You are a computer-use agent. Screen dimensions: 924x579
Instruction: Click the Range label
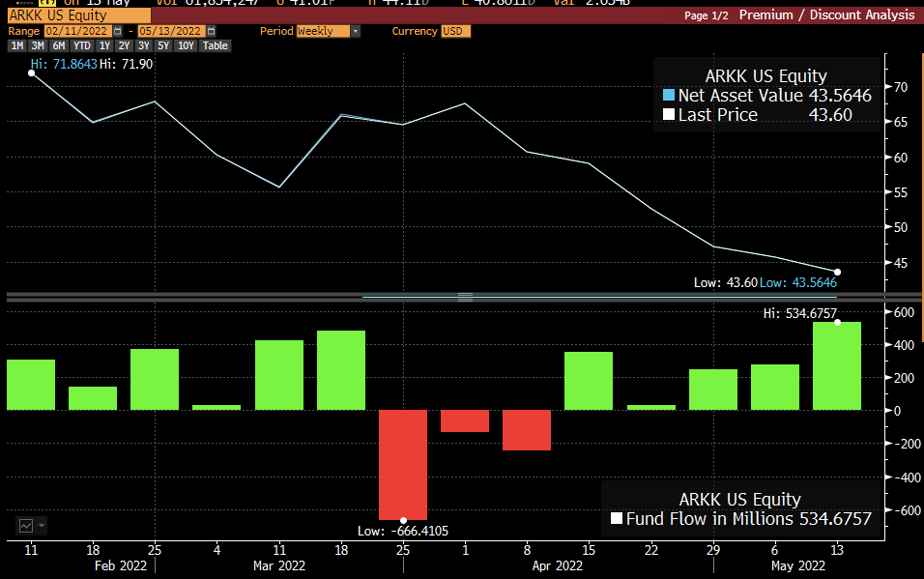tap(23, 31)
